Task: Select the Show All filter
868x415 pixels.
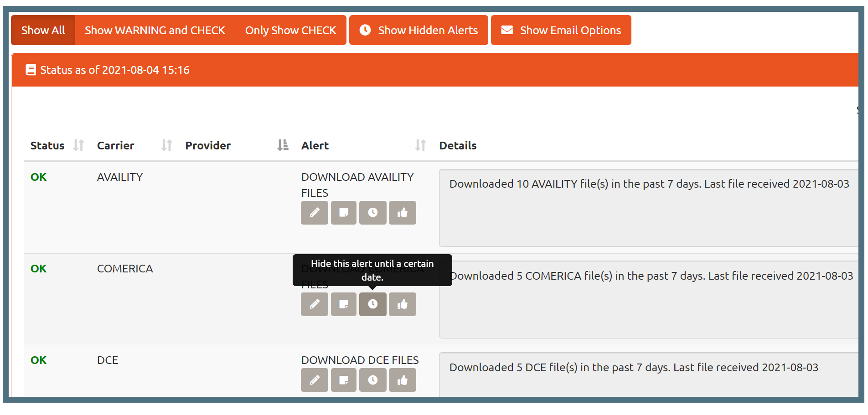Action: pyautogui.click(x=43, y=30)
